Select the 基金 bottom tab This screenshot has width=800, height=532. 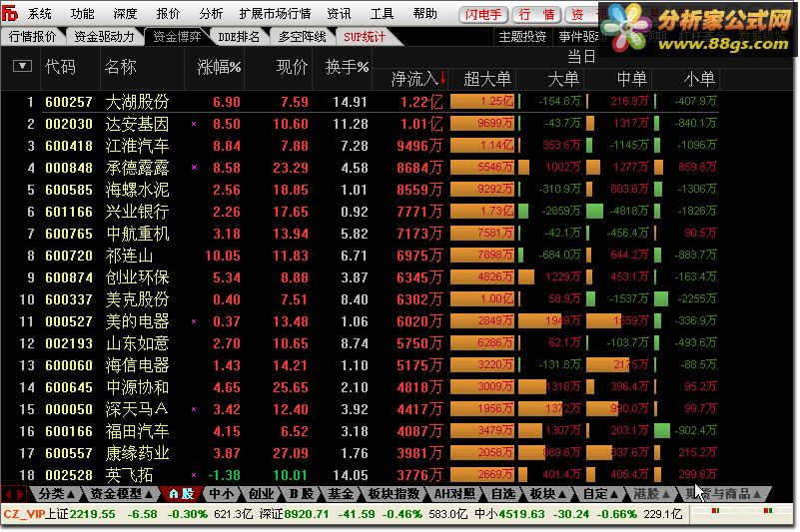tap(341, 494)
